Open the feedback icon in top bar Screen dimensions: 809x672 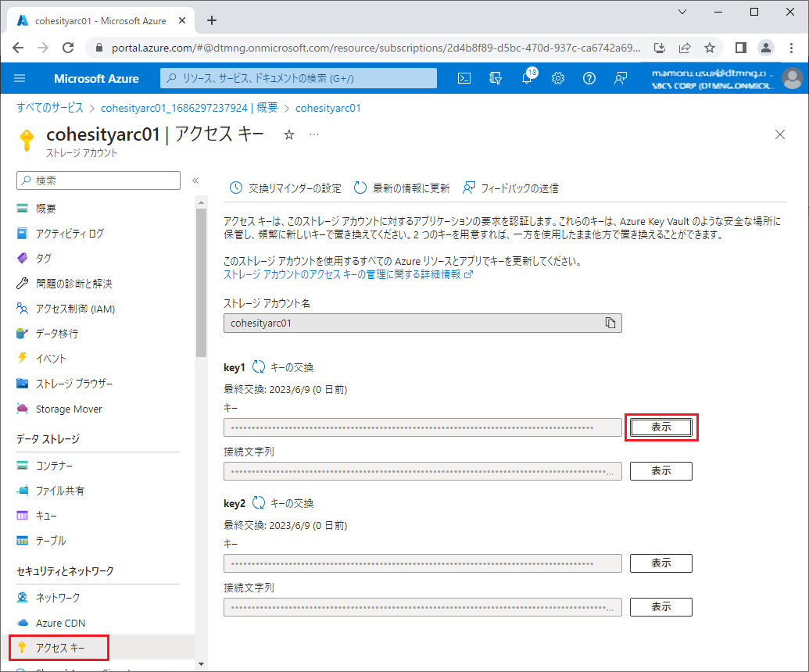(x=620, y=78)
